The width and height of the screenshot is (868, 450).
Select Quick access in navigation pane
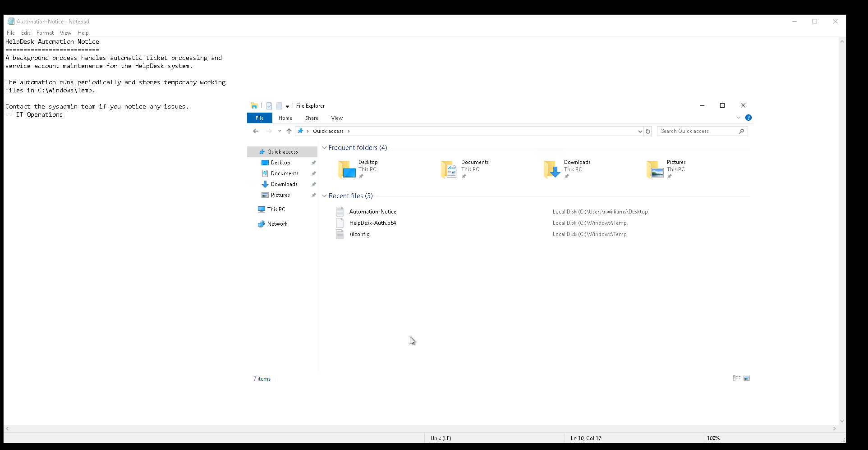(282, 152)
